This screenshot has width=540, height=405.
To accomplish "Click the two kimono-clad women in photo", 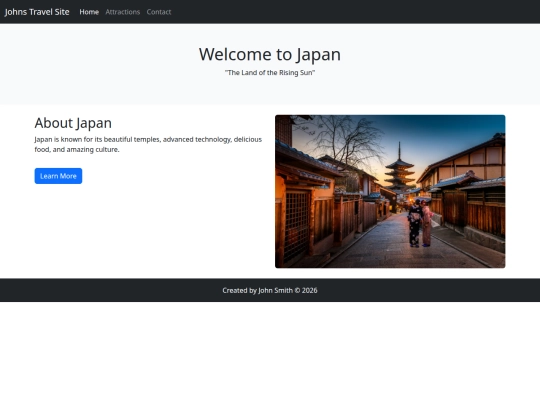I will click(x=419, y=222).
